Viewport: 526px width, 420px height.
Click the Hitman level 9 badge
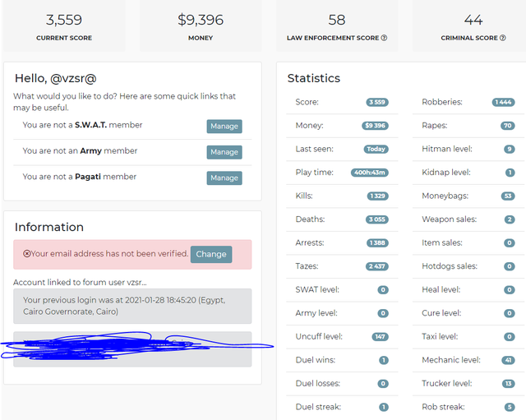(510, 150)
